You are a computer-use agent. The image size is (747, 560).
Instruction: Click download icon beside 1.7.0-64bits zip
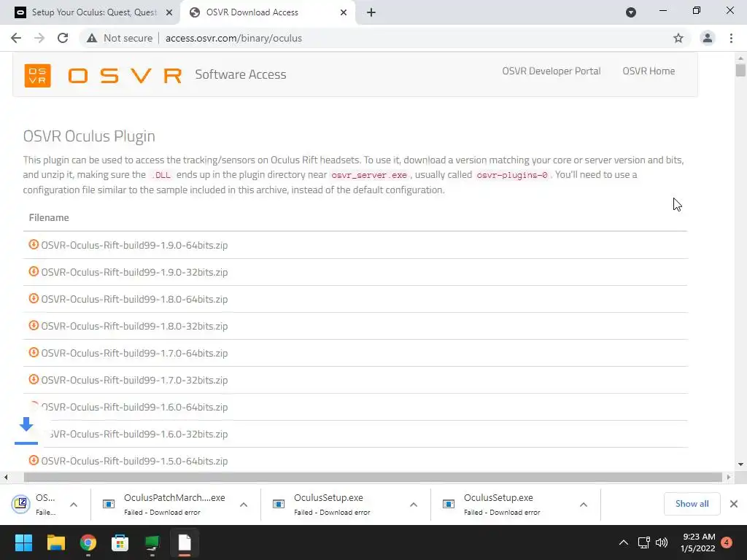tap(34, 352)
